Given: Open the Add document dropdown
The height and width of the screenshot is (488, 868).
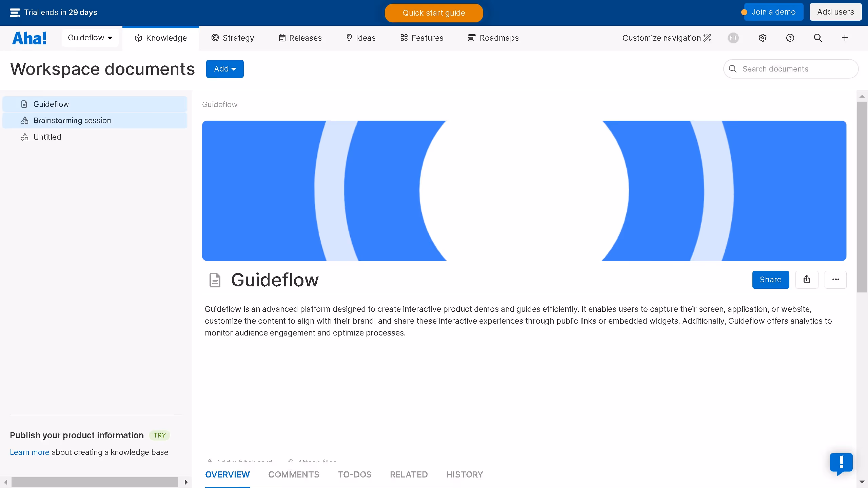Looking at the screenshot, I should pyautogui.click(x=225, y=69).
